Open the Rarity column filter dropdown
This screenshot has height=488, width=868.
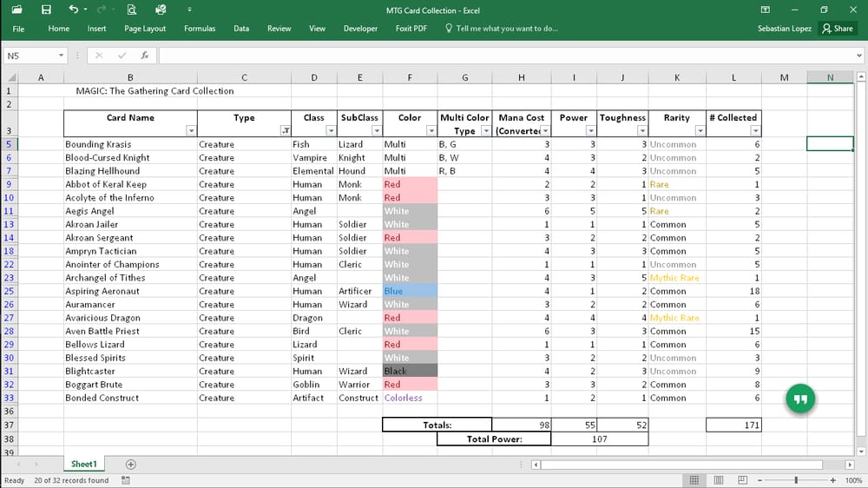point(700,131)
